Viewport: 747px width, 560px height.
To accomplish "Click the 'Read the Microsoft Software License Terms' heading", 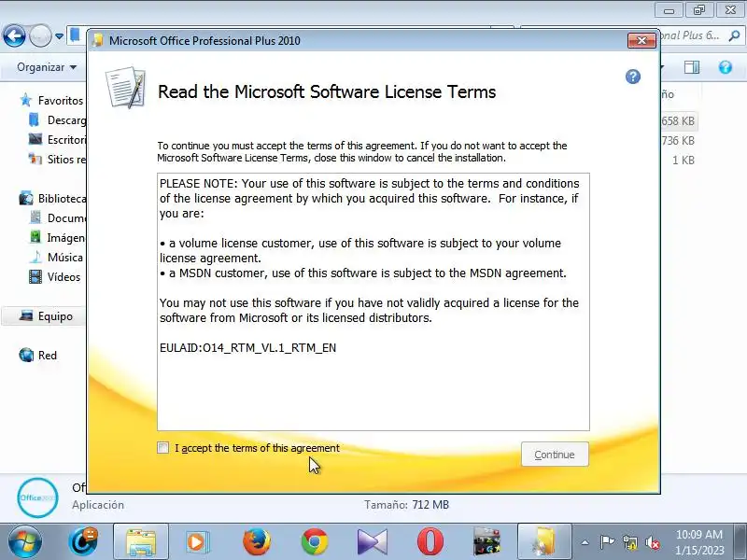I will [x=327, y=91].
